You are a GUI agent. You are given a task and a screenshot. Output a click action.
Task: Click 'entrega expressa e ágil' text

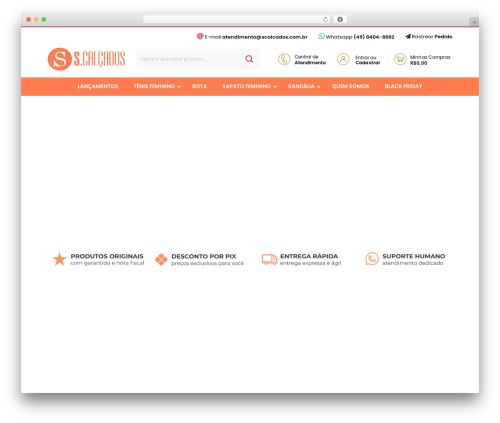tap(310, 263)
